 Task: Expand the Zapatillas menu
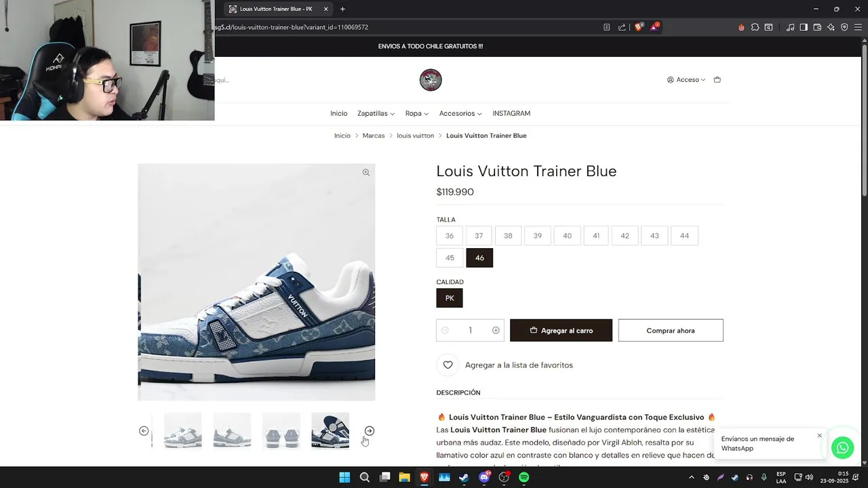coord(376,113)
